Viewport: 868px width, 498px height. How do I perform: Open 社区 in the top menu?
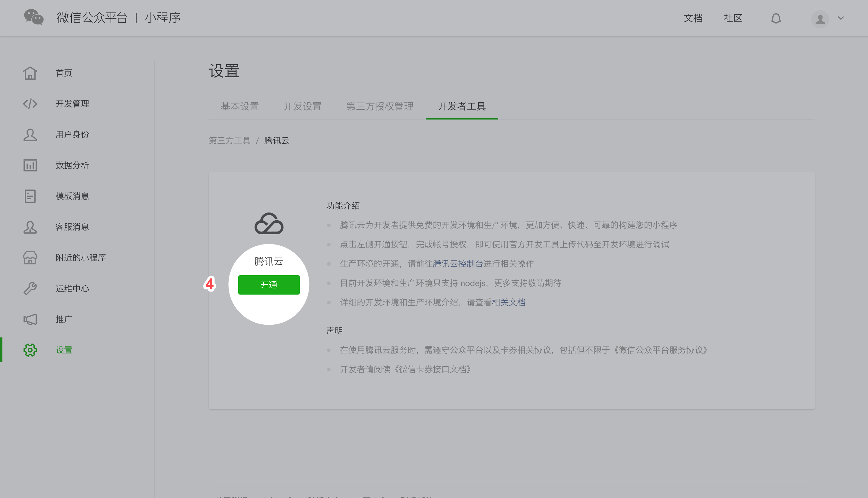click(x=732, y=18)
